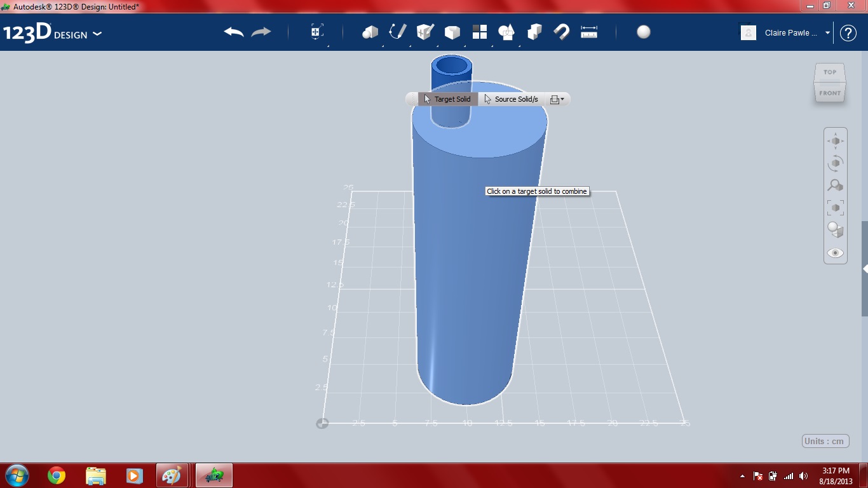Open Windows Explorer from taskbar
868x488 pixels.
coord(95,475)
